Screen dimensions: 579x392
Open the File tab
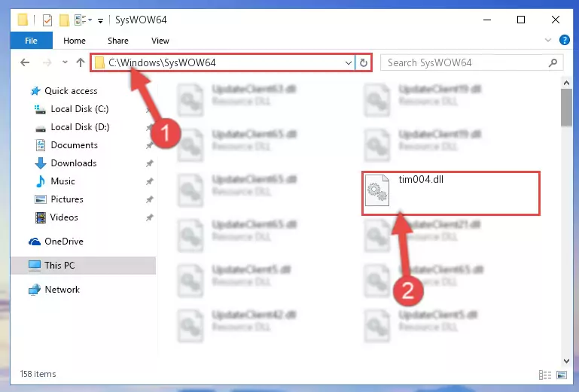point(31,41)
